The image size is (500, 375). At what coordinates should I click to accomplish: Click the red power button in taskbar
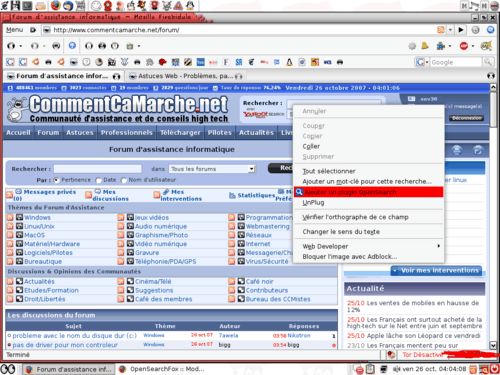[494, 369]
